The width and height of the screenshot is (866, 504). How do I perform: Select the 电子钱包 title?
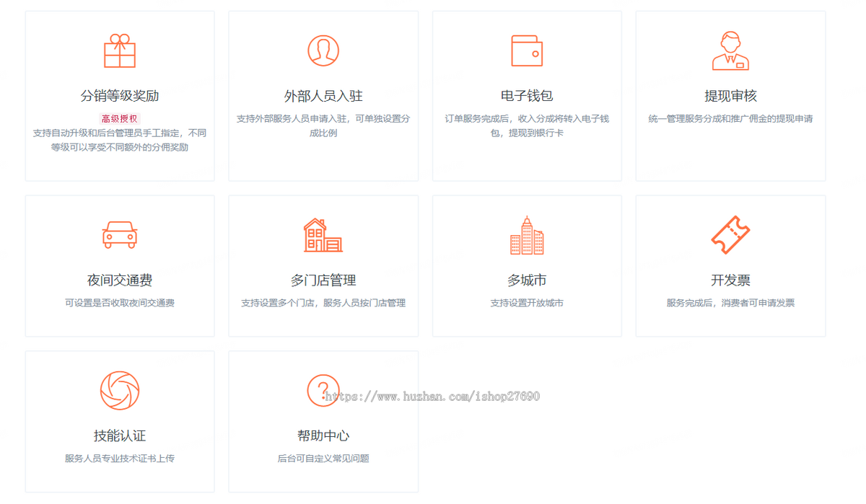(x=527, y=96)
